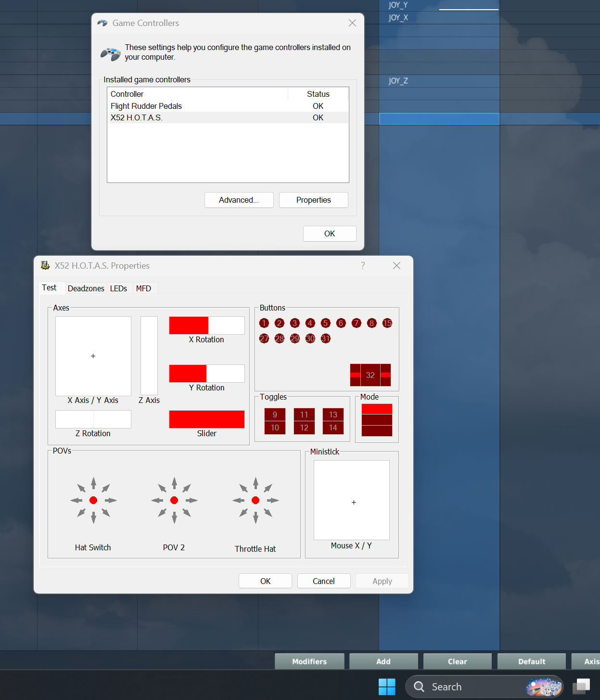Click button indicator 27 in Buttons group
The width and height of the screenshot is (600, 700).
[264, 338]
